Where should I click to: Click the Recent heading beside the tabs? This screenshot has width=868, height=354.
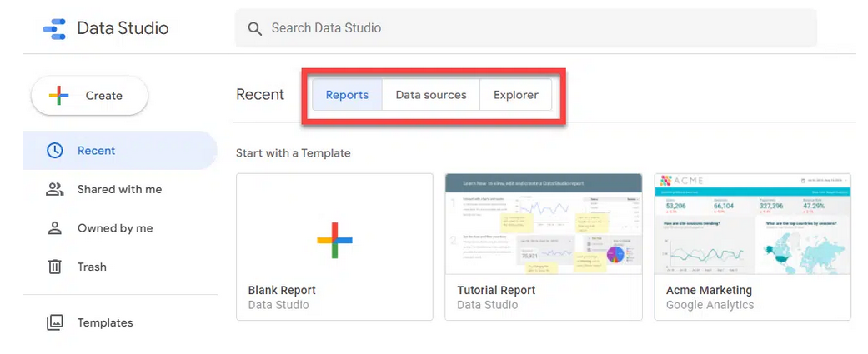[x=260, y=95]
